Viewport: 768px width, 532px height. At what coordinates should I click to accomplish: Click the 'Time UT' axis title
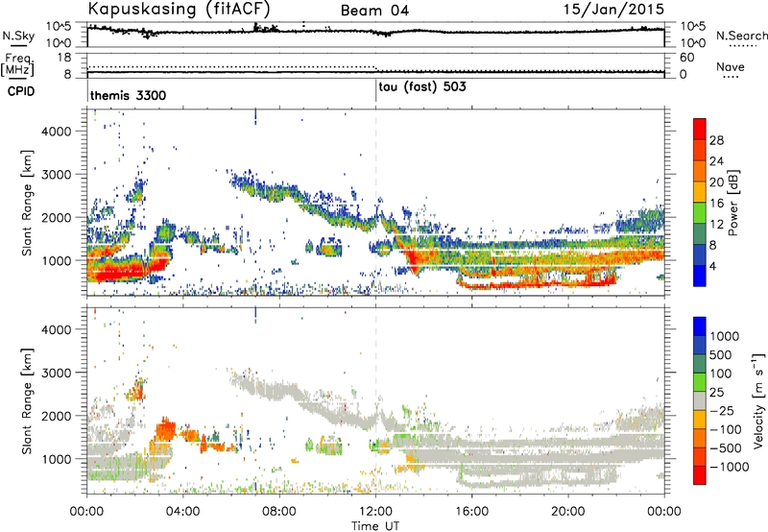375,526
